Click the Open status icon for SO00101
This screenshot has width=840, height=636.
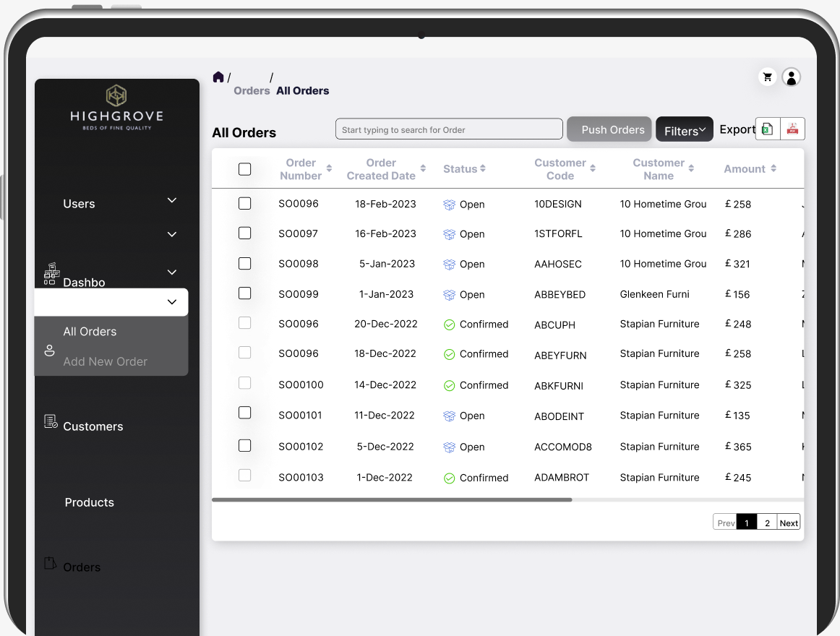[450, 416]
